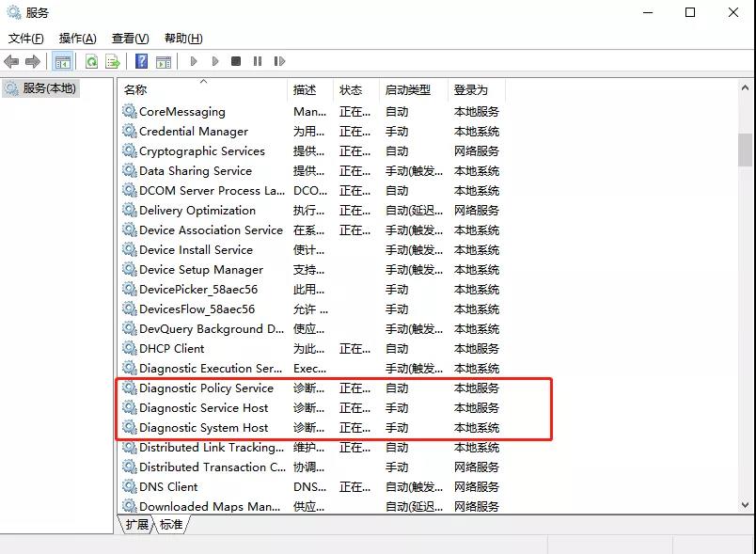This screenshot has height=554, width=756.
Task: Click the Export List toolbar icon
Action: pos(113,61)
